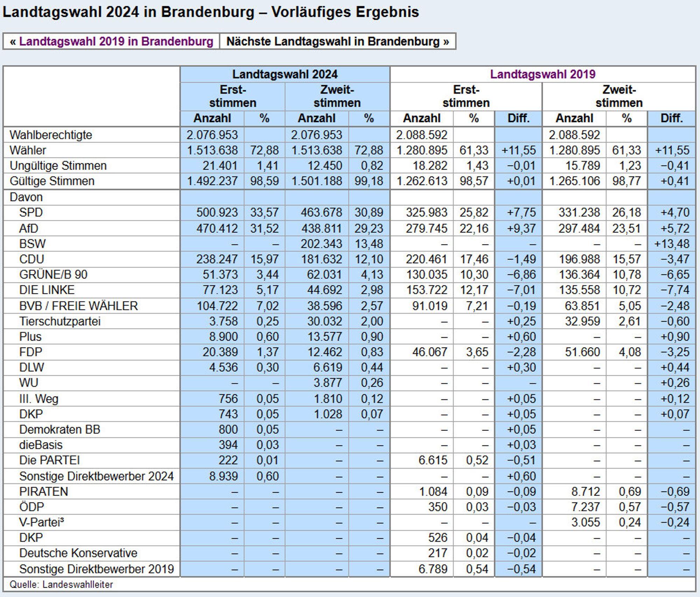The height and width of the screenshot is (597, 700).
Task: Click the BVB / FREIE WÄHLER row label
Action: coord(78,306)
